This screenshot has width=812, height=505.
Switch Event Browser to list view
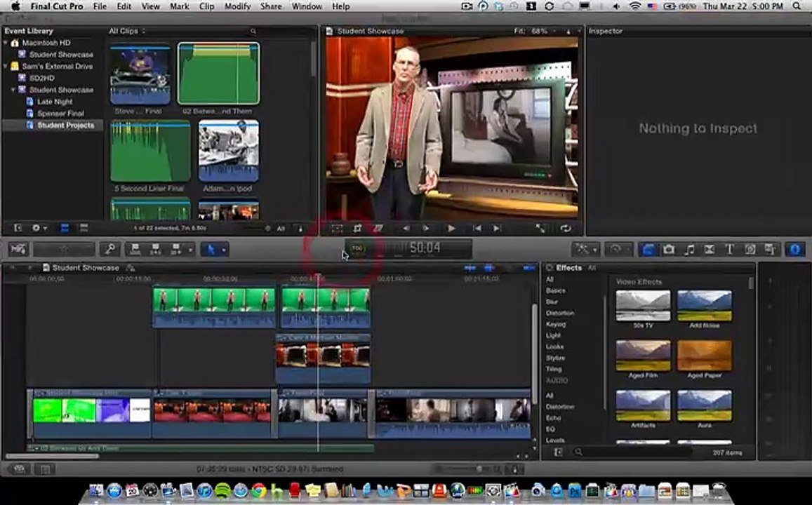click(x=84, y=228)
